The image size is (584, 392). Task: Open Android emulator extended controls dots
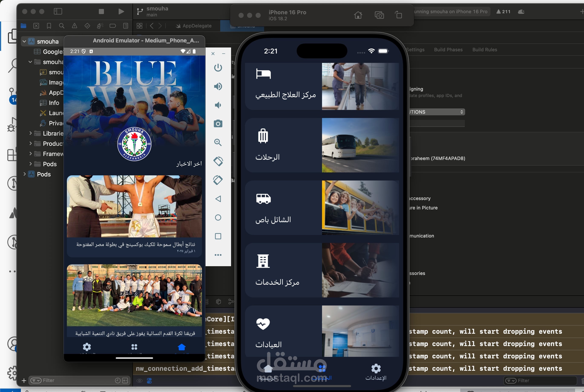tap(218, 255)
